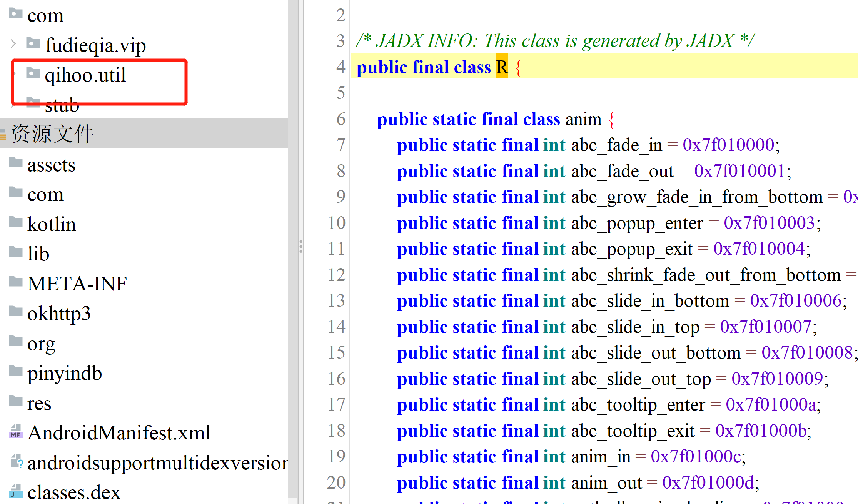This screenshot has height=504, width=858.
Task: Select the qihoo.util package
Action: click(x=85, y=75)
